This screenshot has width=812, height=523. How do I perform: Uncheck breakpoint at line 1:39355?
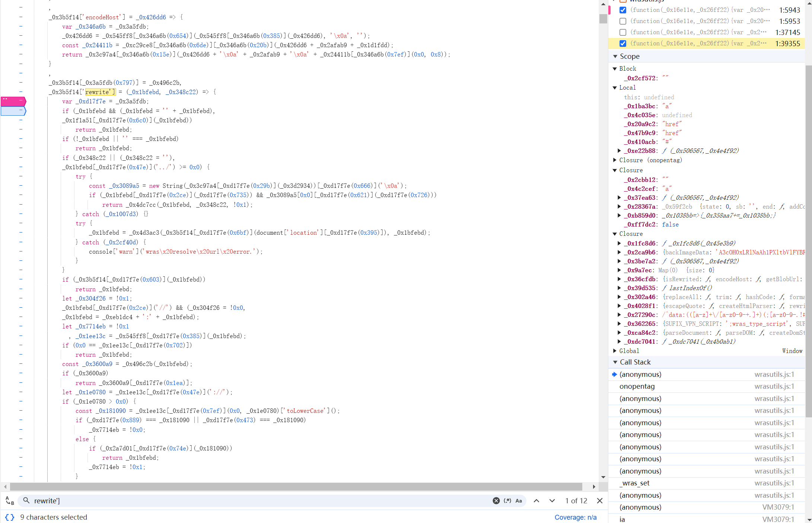click(623, 44)
